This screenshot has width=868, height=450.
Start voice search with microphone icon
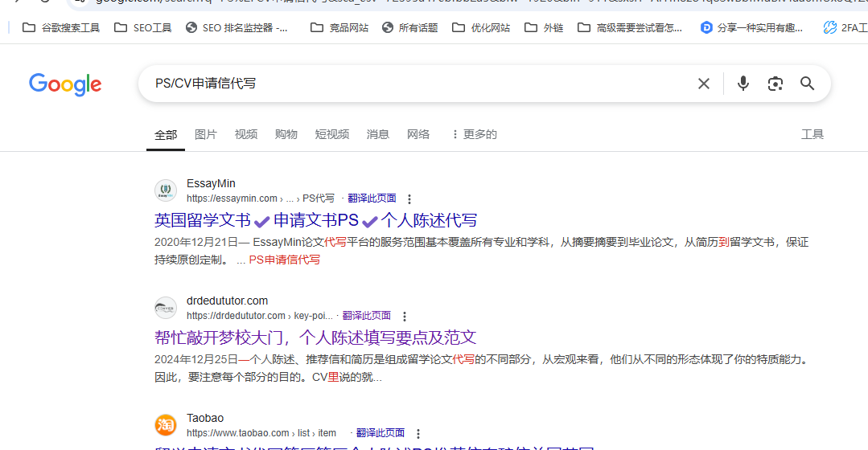click(743, 84)
